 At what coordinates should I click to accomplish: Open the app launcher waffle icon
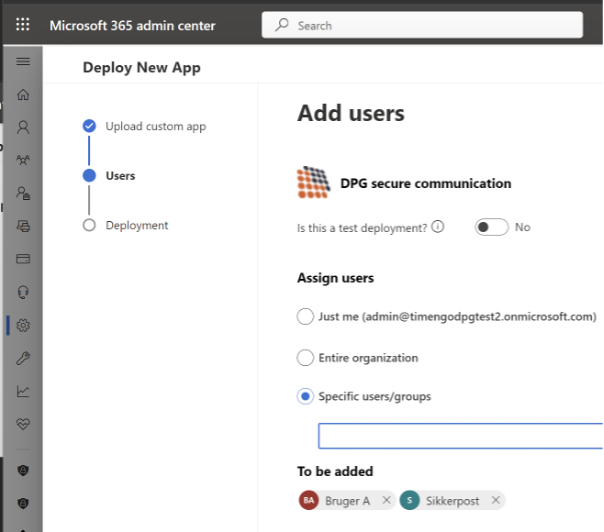[x=23, y=24]
